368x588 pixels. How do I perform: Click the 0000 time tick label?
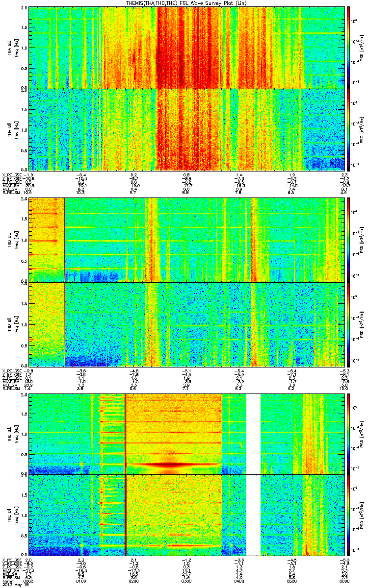29,581
